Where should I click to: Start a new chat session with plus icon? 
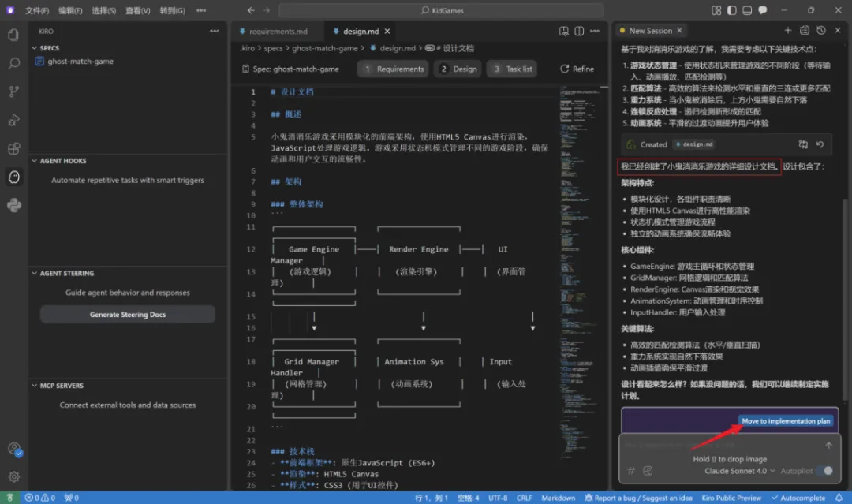click(x=787, y=31)
